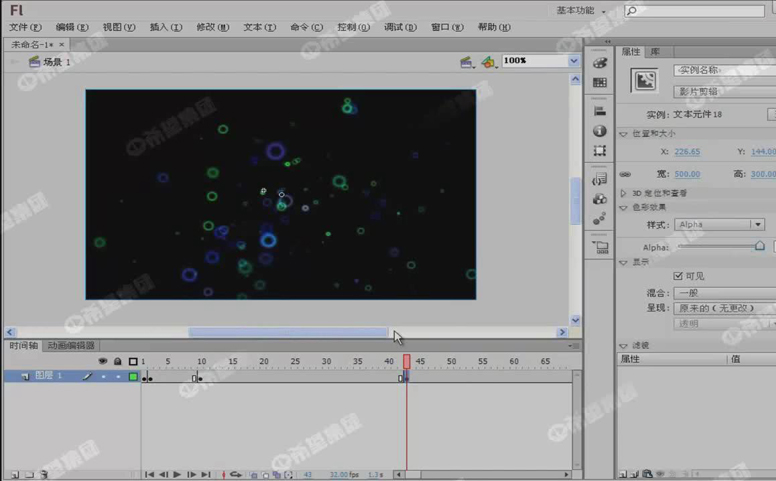Click the lock width and height link icon

[x=625, y=174]
